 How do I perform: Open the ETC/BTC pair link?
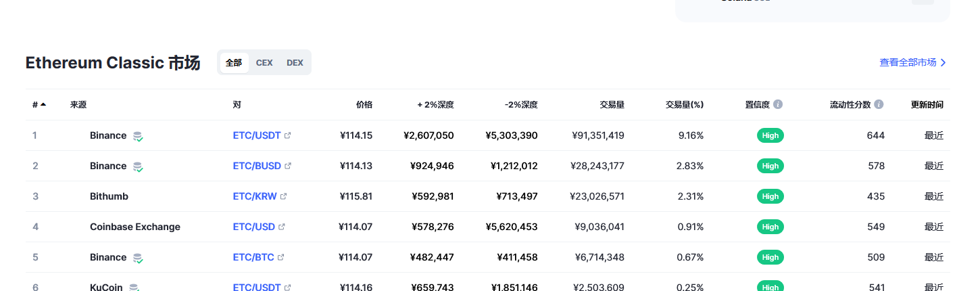(253, 257)
